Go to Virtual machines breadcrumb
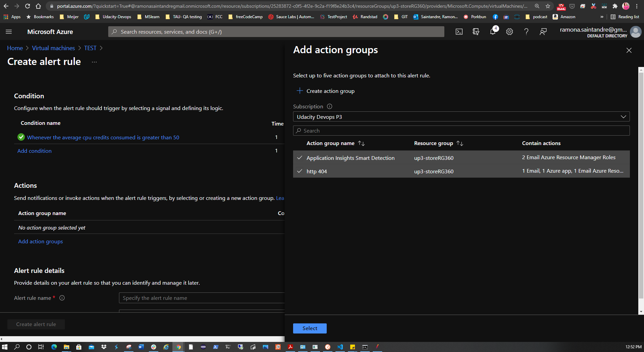The image size is (644, 352). [53, 48]
